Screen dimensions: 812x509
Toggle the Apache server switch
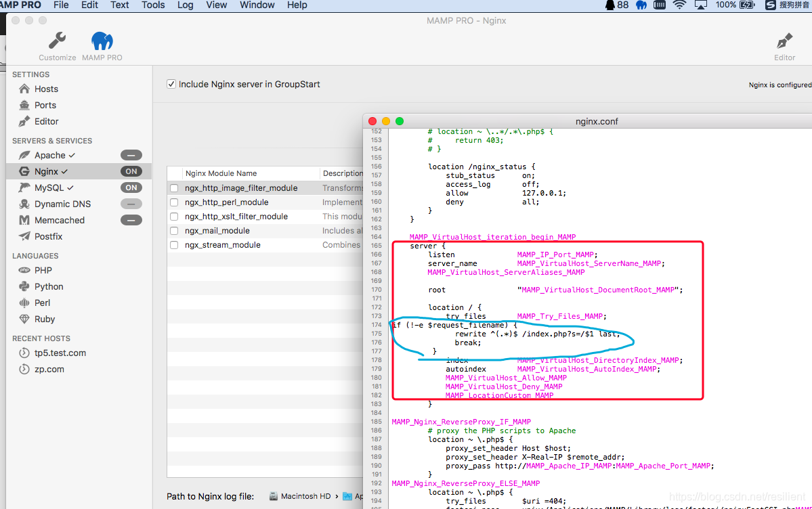point(131,156)
